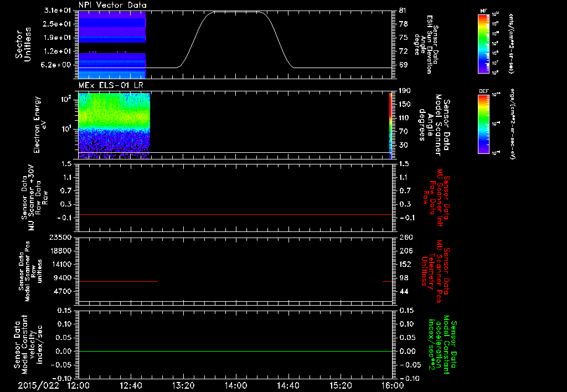Image resolution: width=567 pixels, height=392 pixels.
Task: Click the "DEF" colorbar heading
Action: click(x=483, y=91)
